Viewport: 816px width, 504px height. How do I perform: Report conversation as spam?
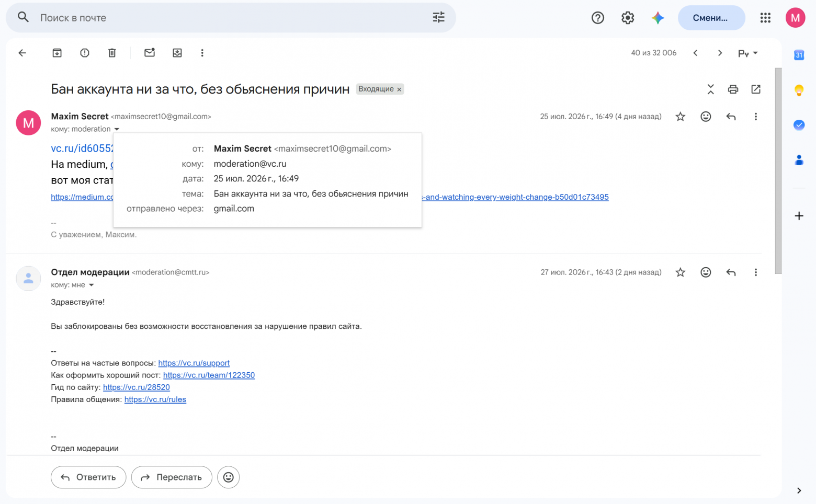point(85,53)
